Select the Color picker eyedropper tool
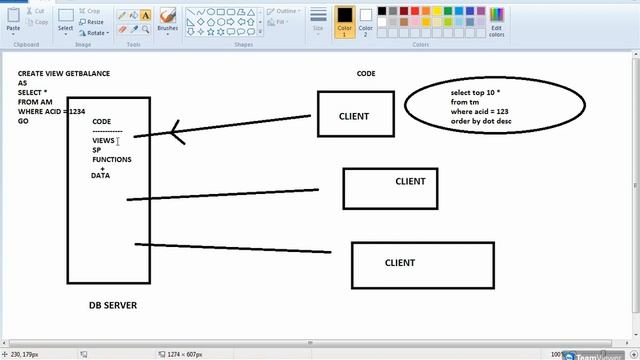This screenshot has width=640, height=360. [x=133, y=29]
